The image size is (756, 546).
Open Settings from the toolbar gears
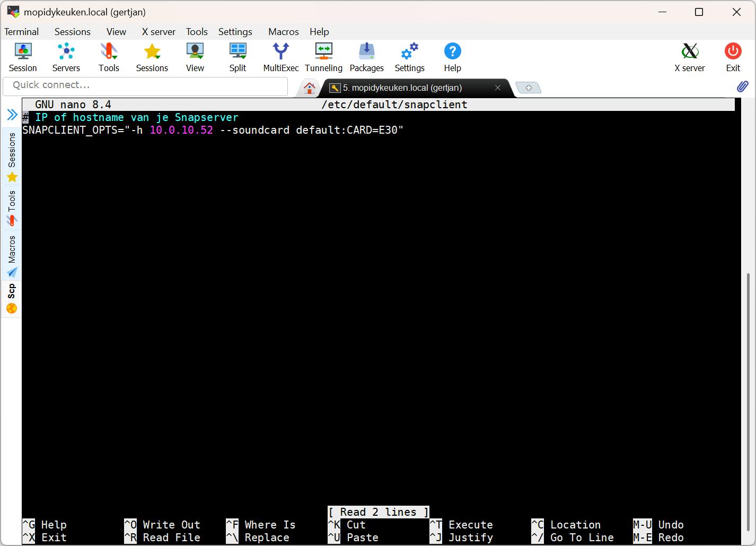click(x=409, y=57)
